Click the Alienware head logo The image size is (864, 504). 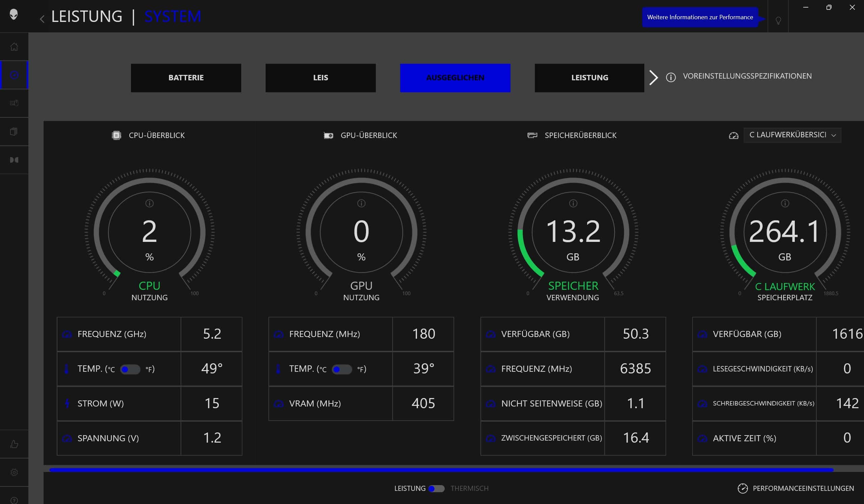pyautogui.click(x=14, y=15)
